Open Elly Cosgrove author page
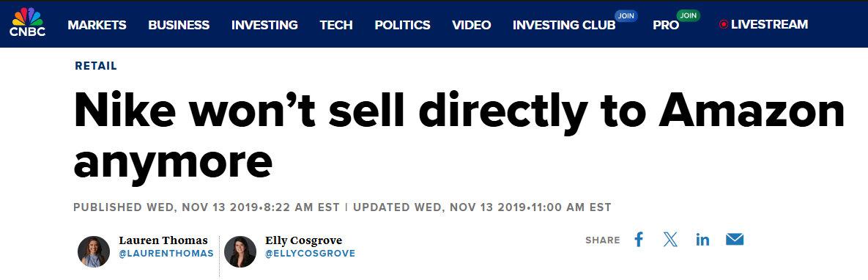Viewport: 868px width, 280px height. [x=304, y=240]
